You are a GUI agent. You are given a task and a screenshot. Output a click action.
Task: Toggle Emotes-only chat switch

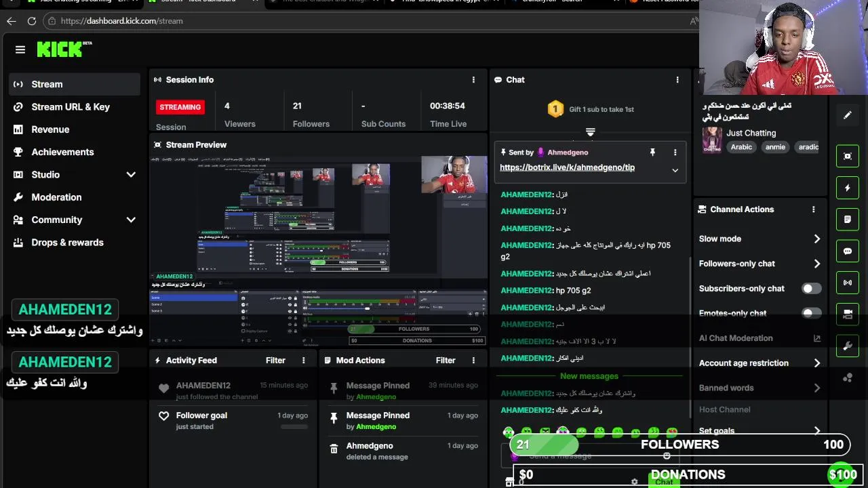(811, 313)
